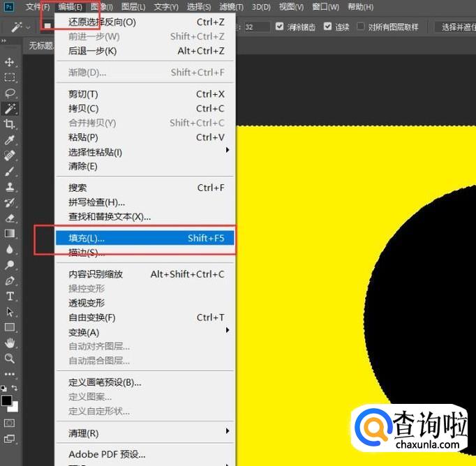Choose Stroke (描边) menu item

pyautogui.click(x=144, y=253)
